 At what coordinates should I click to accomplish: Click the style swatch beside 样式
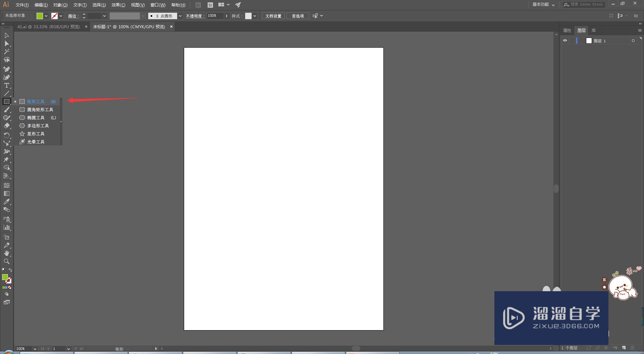(248, 16)
